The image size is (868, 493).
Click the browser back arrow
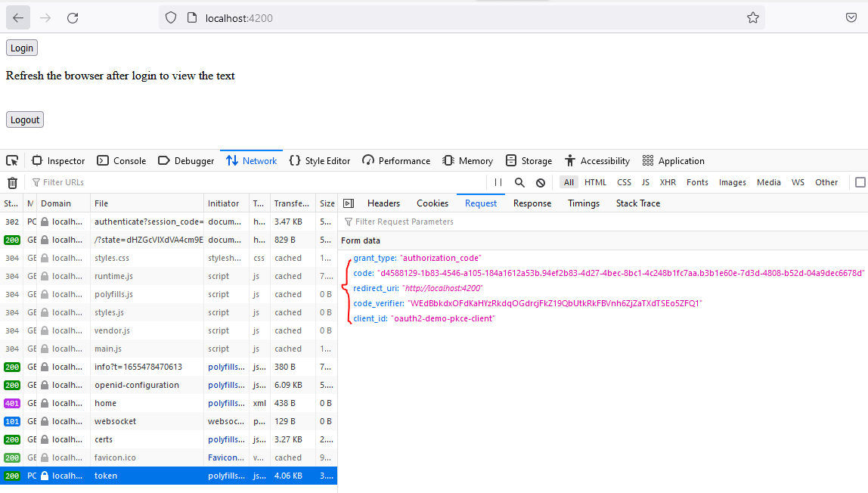pyautogui.click(x=18, y=17)
